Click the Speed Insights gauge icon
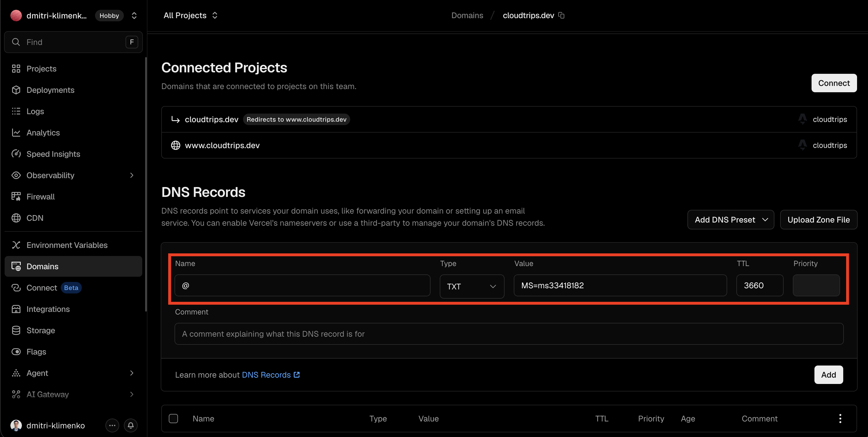Screen dimensions: 868x437 [16, 154]
